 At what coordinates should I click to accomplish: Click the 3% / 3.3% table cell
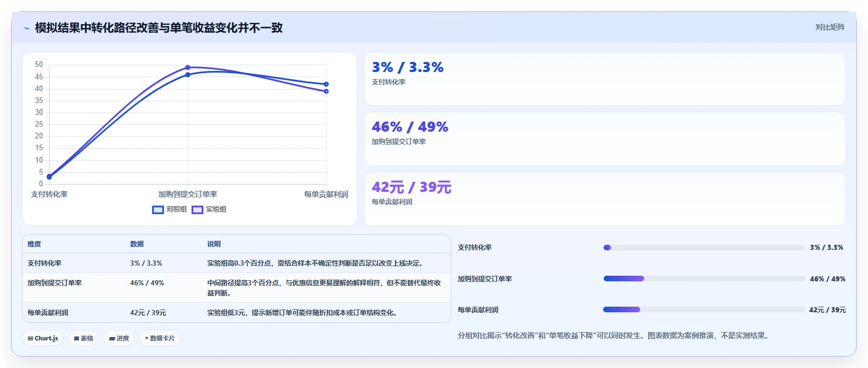[x=146, y=263]
